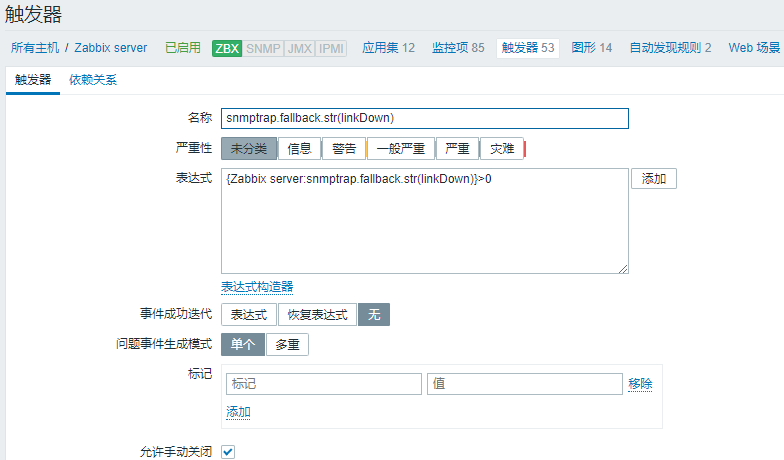Set 事件成功迭代 to 恢复表达式
Viewport: 784px width, 460px height.
(x=317, y=314)
